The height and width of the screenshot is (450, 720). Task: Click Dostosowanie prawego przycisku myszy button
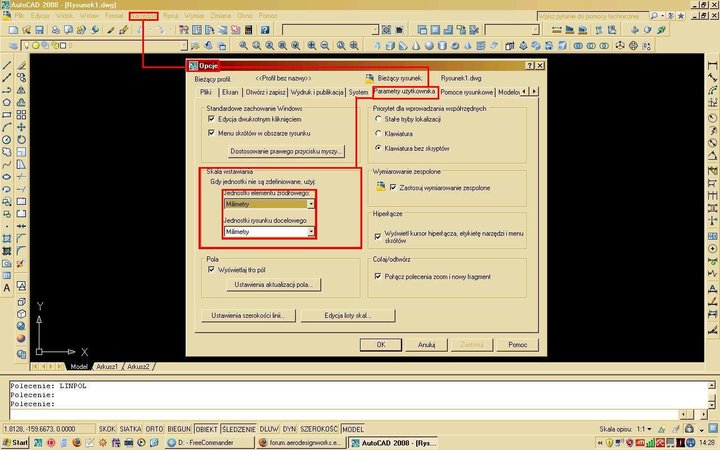(287, 151)
